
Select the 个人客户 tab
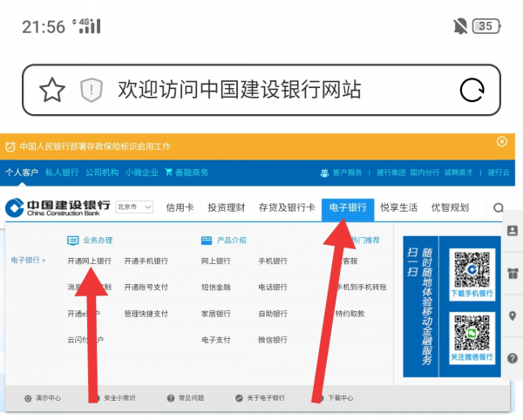point(22,173)
